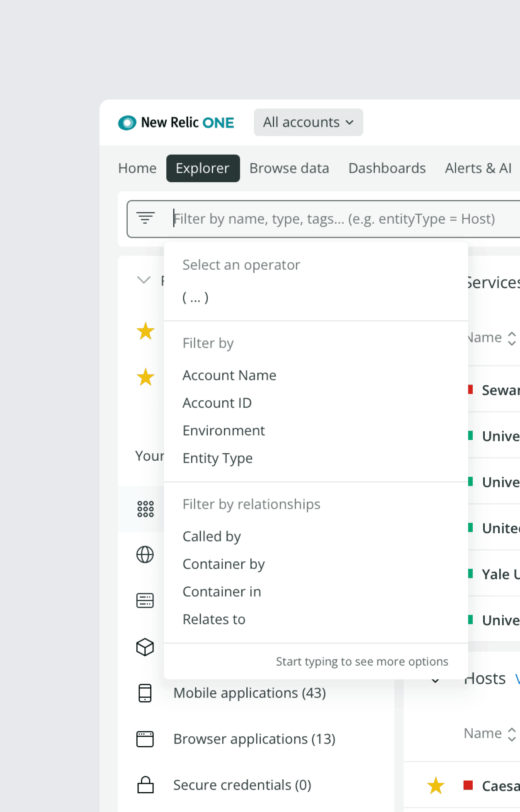Click the globe icon in sidebar
This screenshot has width=520, height=812.
[145, 555]
